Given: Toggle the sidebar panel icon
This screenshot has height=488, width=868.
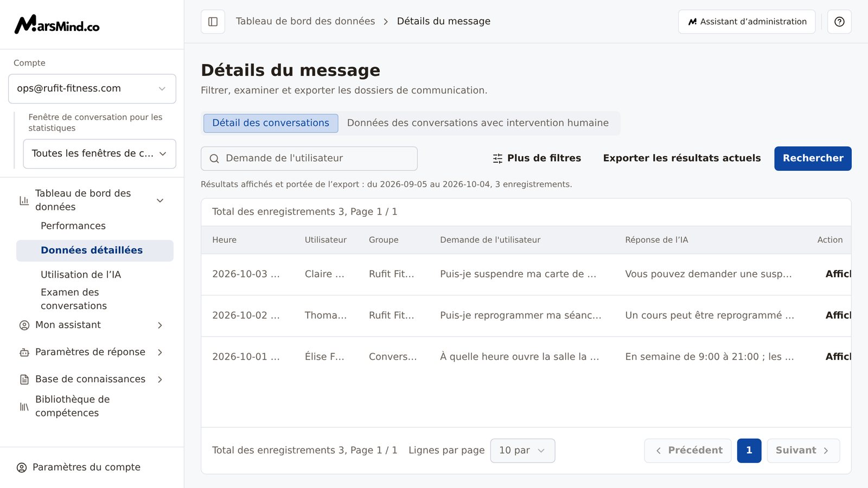Looking at the screenshot, I should click(x=213, y=22).
